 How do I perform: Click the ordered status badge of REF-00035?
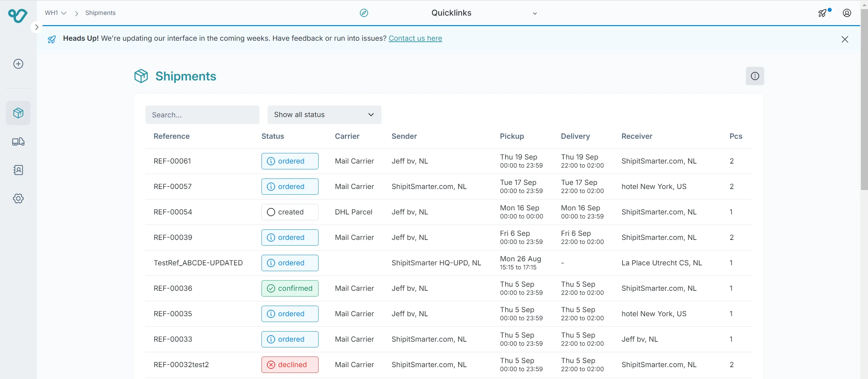(290, 314)
